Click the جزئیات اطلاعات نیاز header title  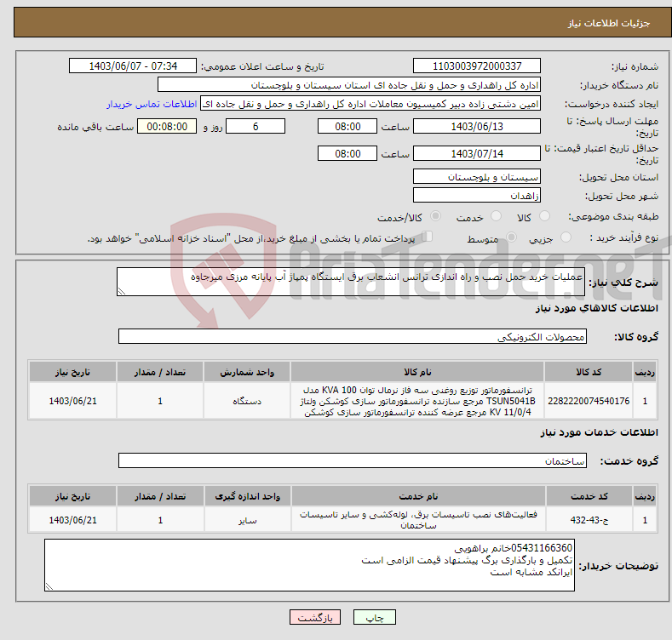[609, 23]
